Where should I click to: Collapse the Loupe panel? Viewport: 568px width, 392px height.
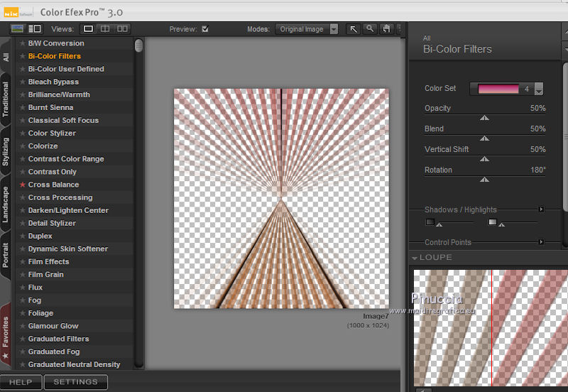point(415,258)
